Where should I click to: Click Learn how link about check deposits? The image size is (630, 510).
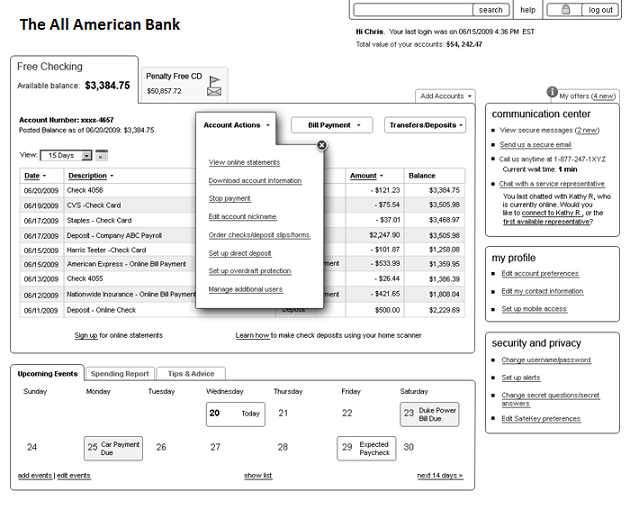tap(252, 335)
